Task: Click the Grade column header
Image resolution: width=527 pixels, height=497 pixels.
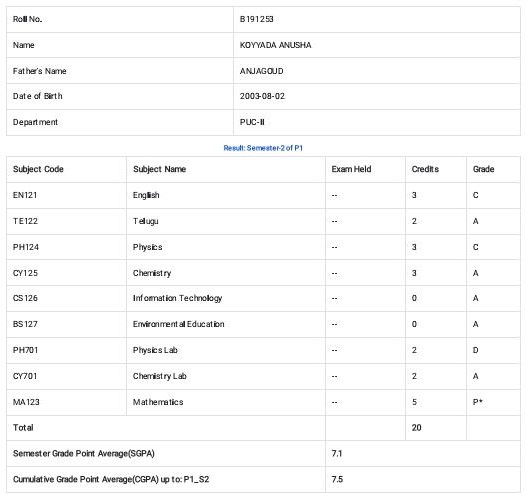Action: 483,169
